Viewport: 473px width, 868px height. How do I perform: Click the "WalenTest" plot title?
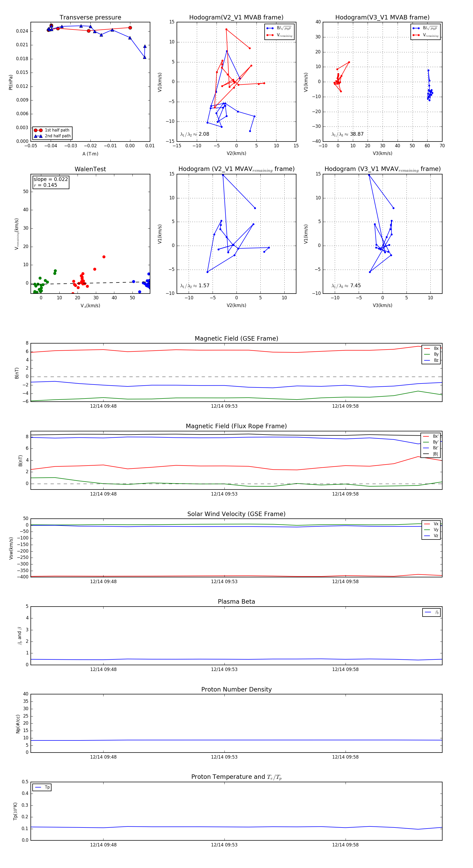pos(90,169)
